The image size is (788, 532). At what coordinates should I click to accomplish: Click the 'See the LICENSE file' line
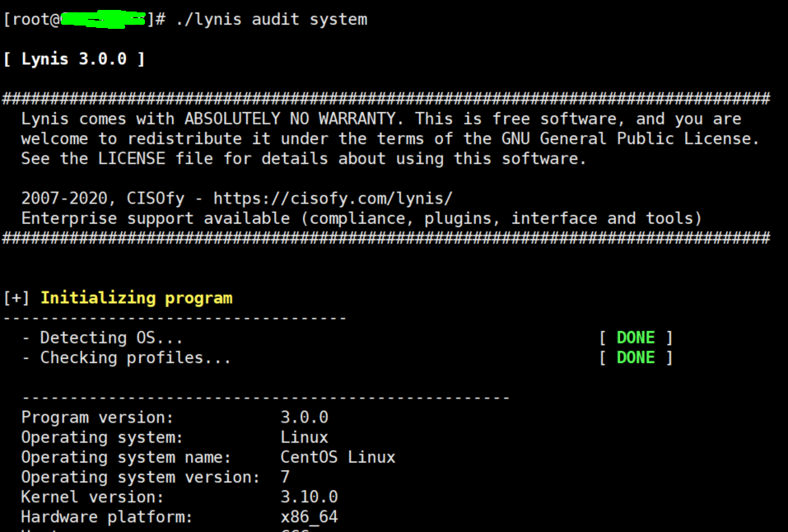304,159
